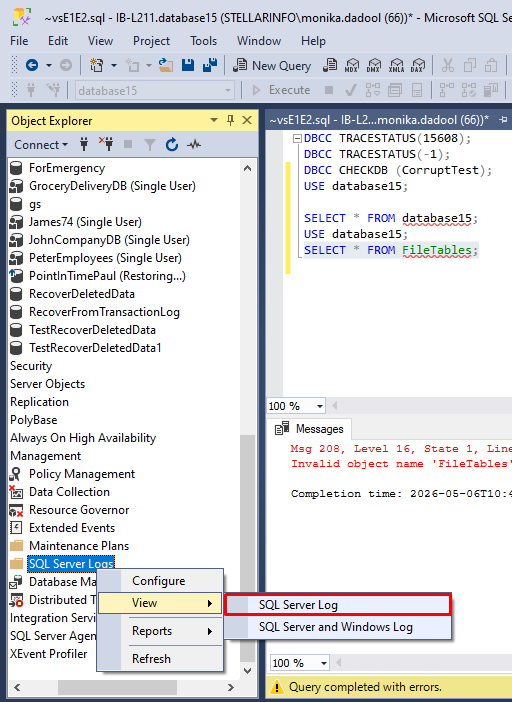Select the PointInTimePaul (Restoring...) database
Image resolution: width=512 pixels, height=702 pixels.
(107, 276)
